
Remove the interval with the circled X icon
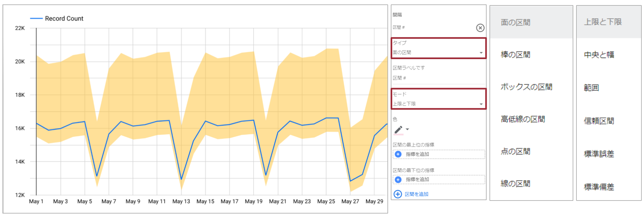point(480,28)
